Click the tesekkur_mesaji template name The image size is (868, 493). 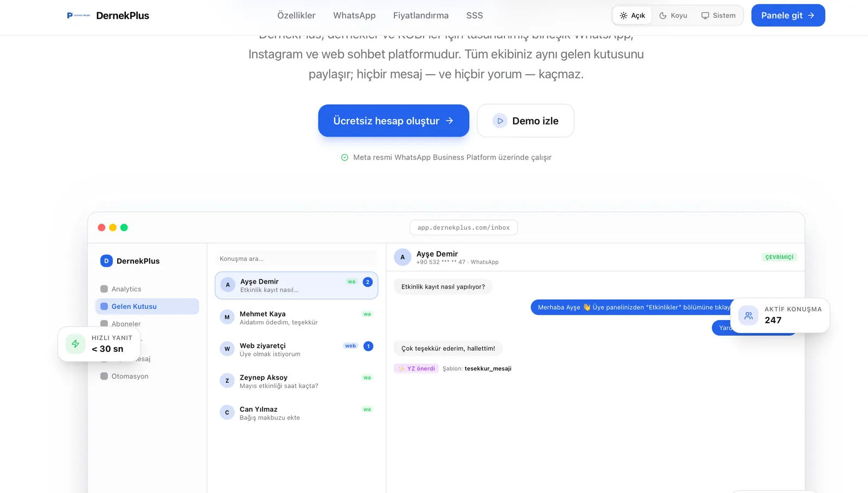tap(488, 369)
